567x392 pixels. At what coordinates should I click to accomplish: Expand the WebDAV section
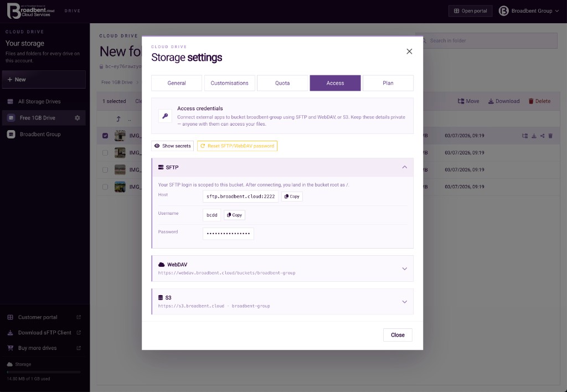tap(282, 269)
